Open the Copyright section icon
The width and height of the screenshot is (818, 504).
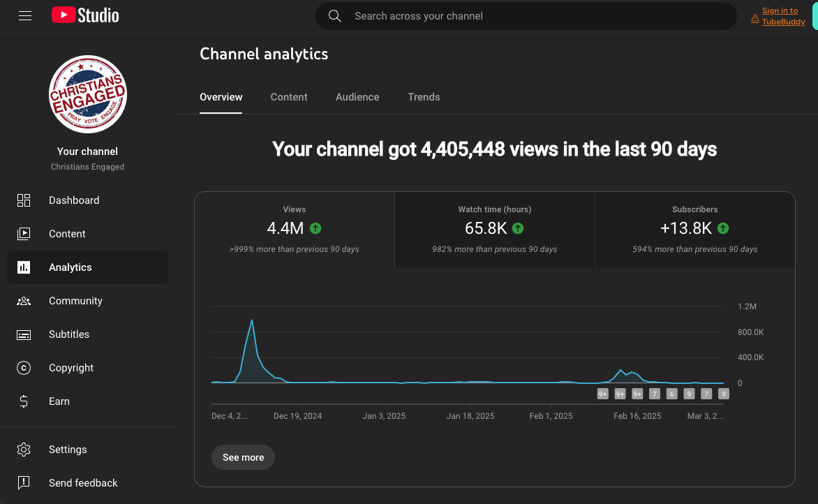pyautogui.click(x=24, y=368)
